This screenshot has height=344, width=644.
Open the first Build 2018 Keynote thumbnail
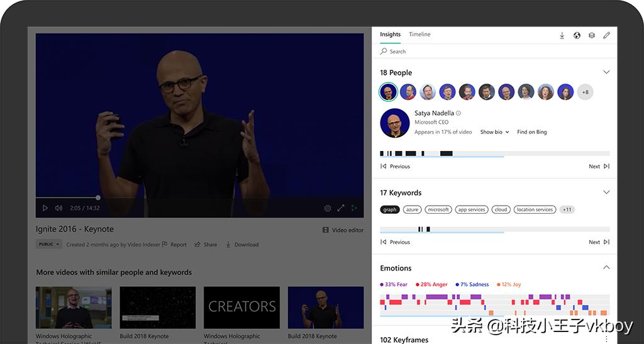click(158, 308)
